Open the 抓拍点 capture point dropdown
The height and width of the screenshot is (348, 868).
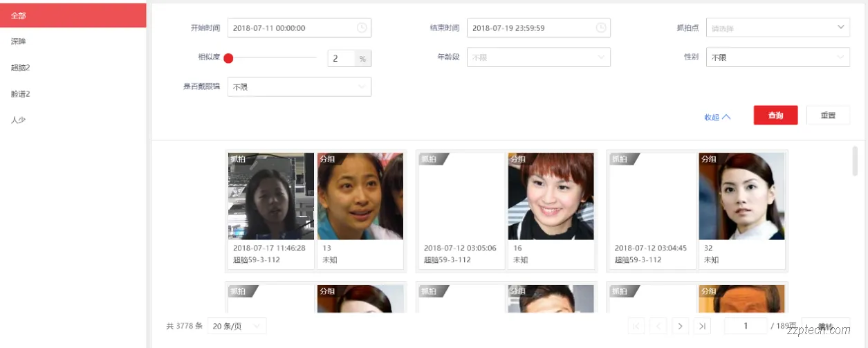[778, 28]
